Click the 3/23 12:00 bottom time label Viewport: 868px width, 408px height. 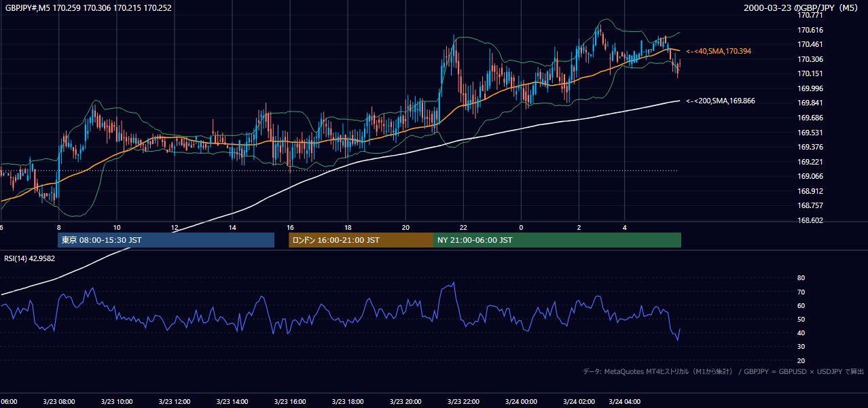(175, 401)
